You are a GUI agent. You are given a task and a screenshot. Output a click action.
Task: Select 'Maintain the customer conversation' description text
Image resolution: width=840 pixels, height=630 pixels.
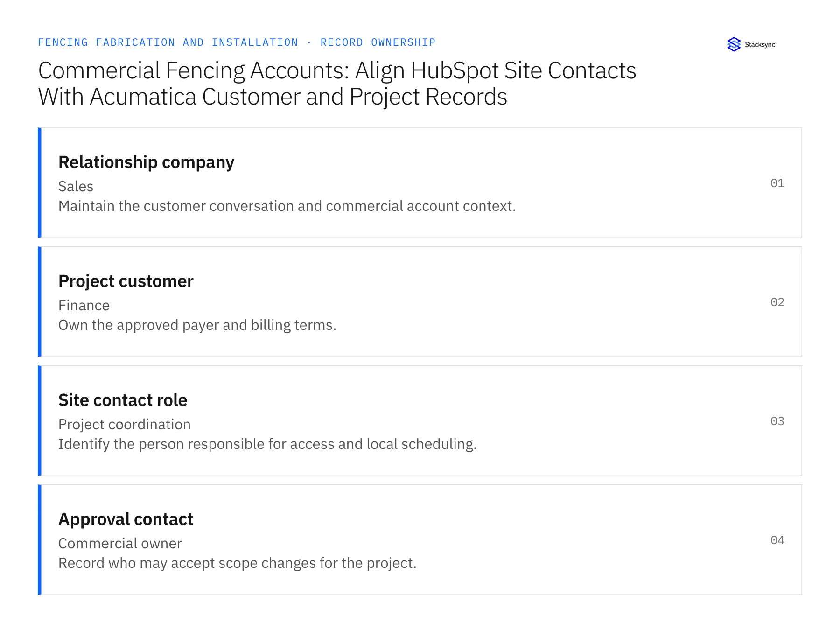tap(177, 206)
